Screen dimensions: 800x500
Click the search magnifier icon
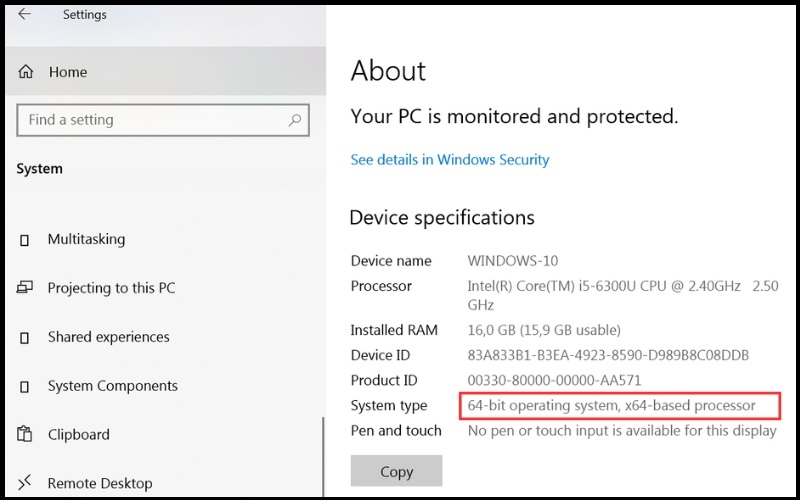tap(294, 120)
